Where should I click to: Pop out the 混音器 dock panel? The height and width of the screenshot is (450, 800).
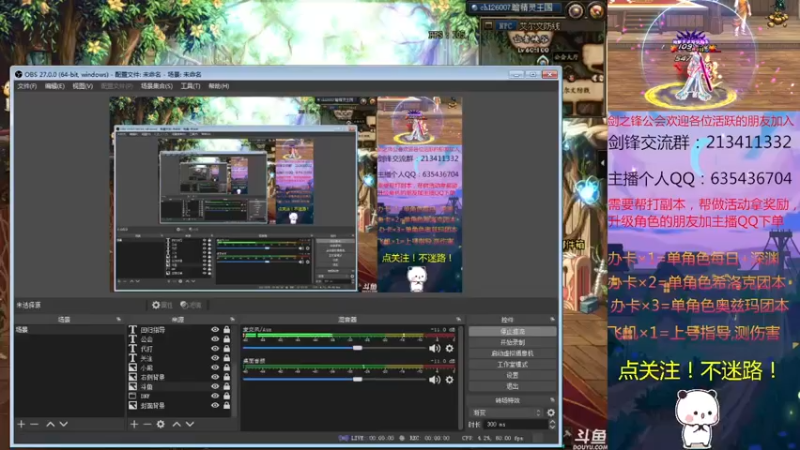pos(458,319)
